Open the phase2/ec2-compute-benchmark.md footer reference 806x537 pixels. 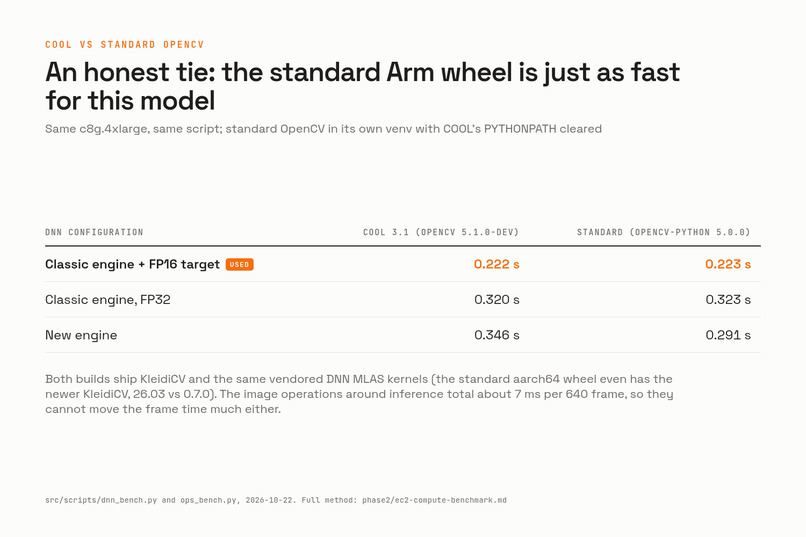click(434, 500)
